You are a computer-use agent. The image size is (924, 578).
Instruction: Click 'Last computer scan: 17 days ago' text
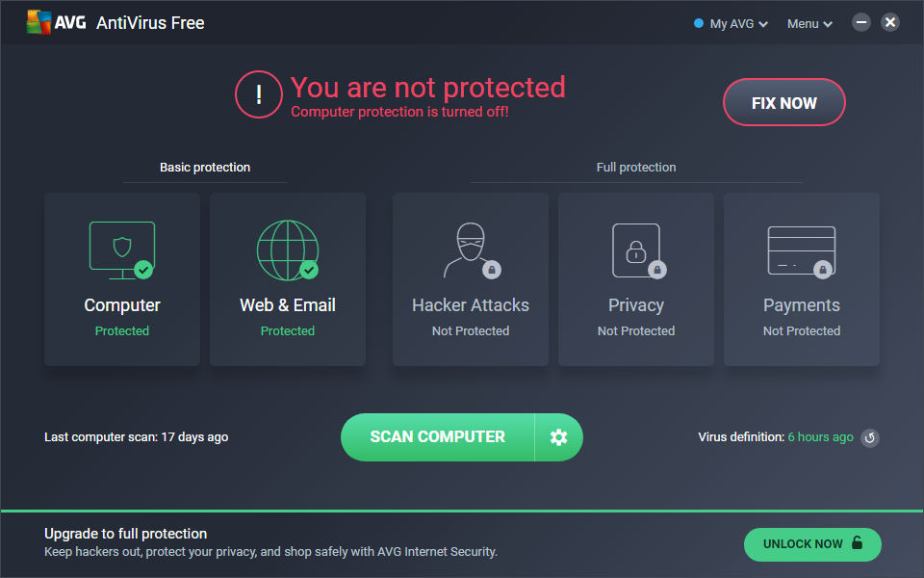click(x=136, y=437)
